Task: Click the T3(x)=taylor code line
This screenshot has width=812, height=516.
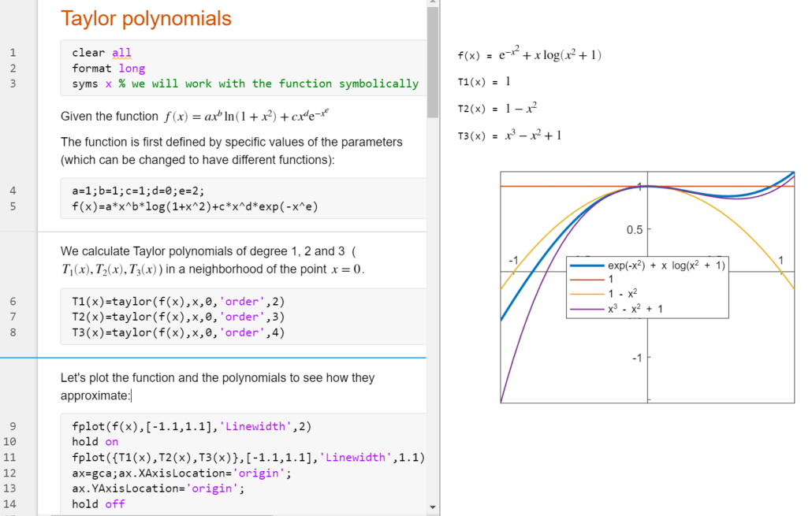Action: 177,332
